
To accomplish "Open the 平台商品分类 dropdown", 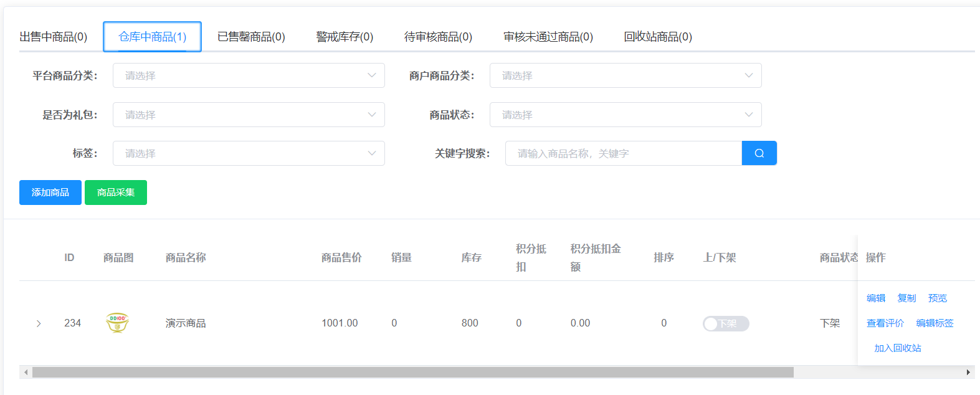I will tap(249, 75).
